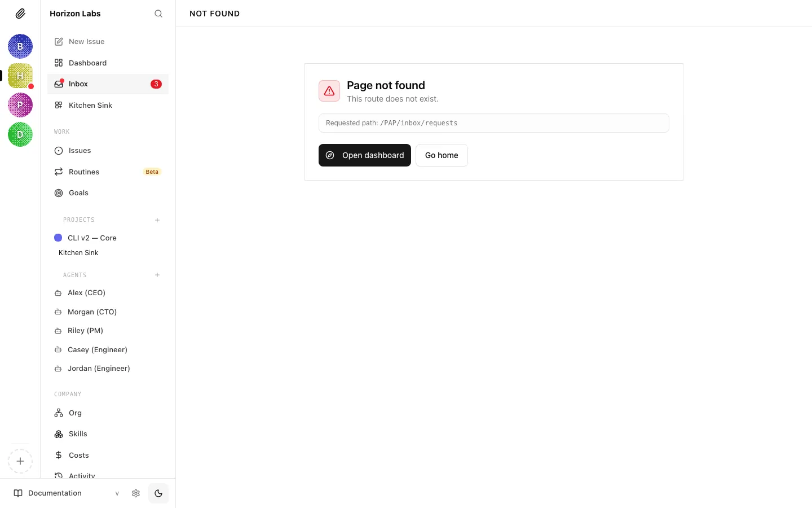
Task: Click the CLI v2 project color dot
Action: pos(58,238)
